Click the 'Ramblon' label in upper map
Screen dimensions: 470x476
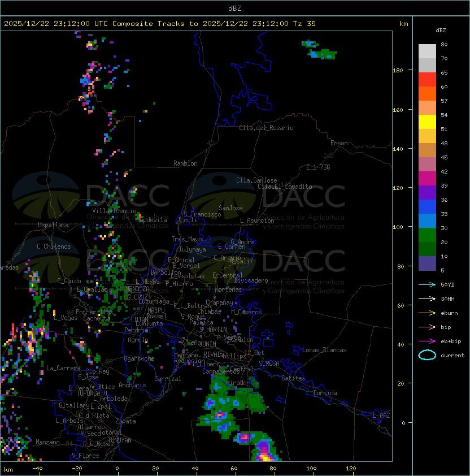185,163
